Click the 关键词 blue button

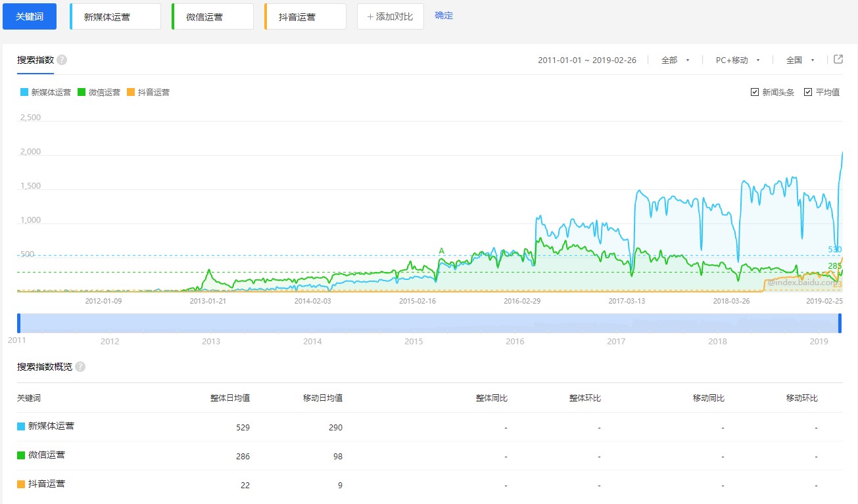(30, 16)
